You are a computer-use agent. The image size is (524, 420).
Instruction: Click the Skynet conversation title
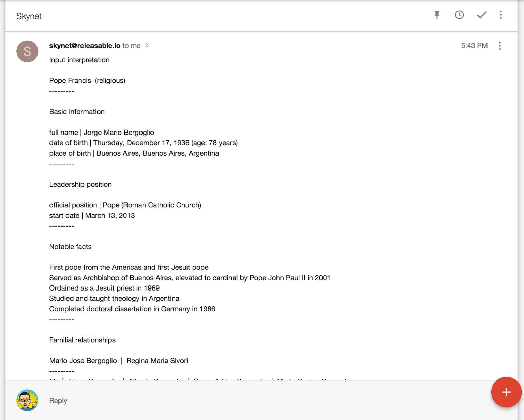[x=29, y=16]
